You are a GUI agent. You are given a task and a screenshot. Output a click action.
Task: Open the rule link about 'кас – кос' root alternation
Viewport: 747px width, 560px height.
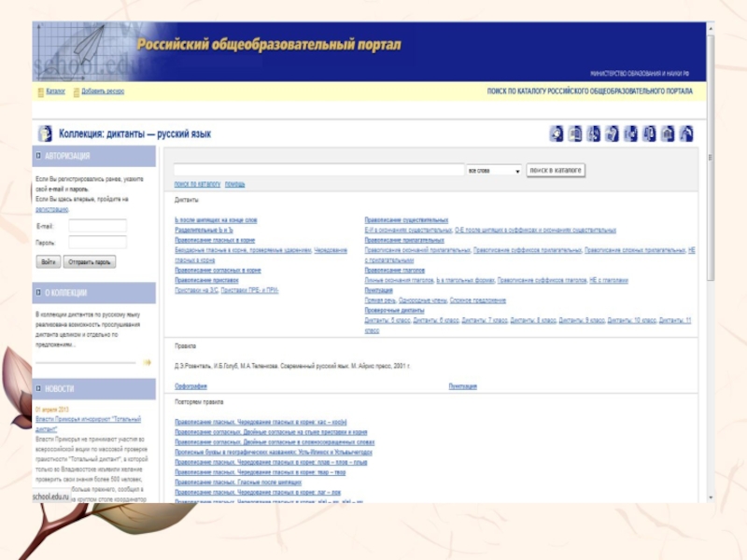click(261, 422)
